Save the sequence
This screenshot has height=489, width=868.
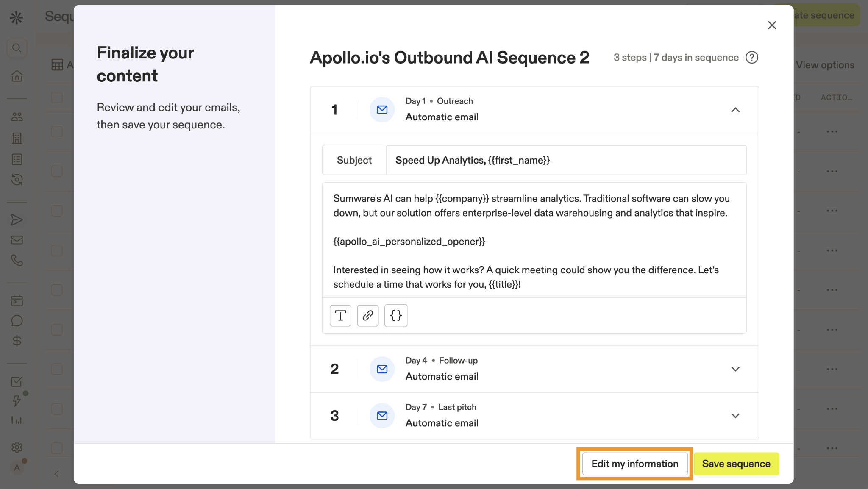[736, 464]
